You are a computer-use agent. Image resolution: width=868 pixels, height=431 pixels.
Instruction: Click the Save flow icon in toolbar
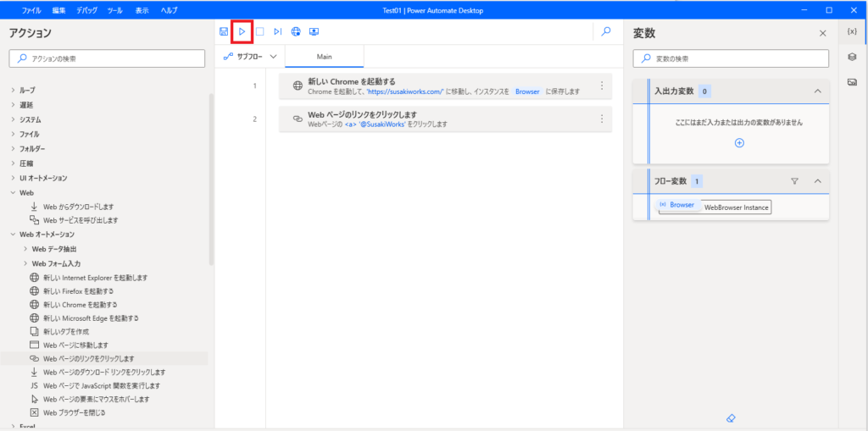tap(224, 32)
